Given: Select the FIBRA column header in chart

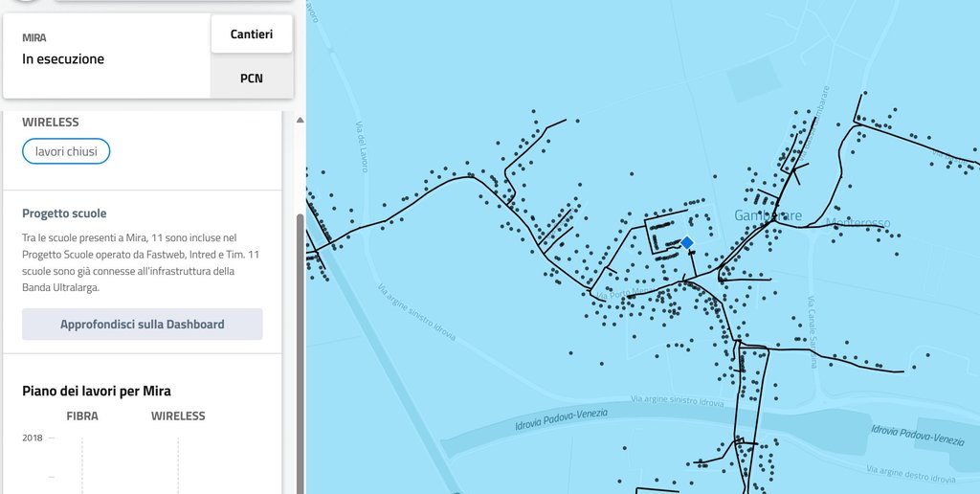Looking at the screenshot, I should pos(82,415).
